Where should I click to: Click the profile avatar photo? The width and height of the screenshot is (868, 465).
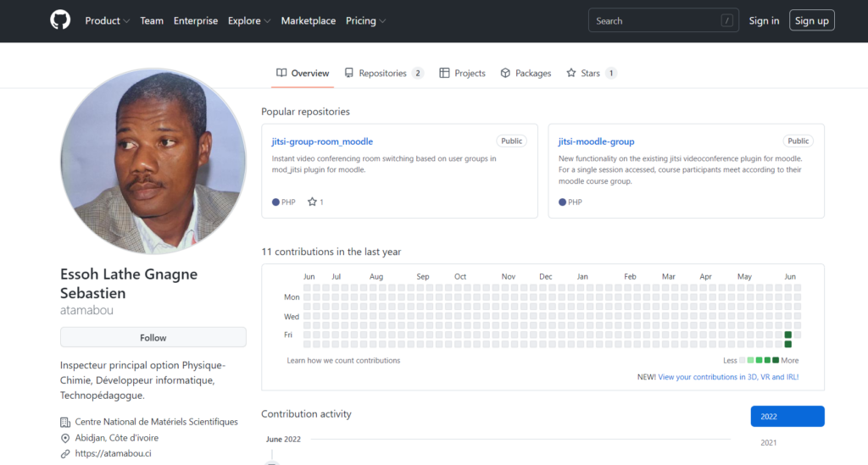click(153, 162)
